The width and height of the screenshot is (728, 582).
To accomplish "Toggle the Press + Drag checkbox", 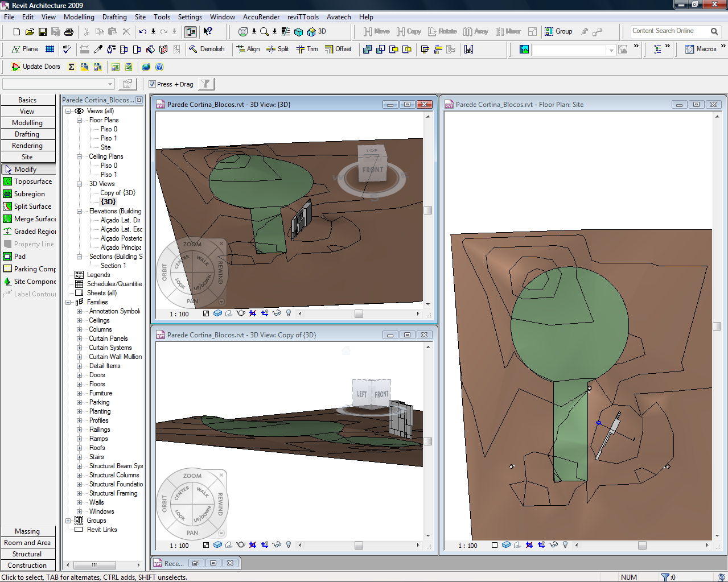I will coord(153,84).
